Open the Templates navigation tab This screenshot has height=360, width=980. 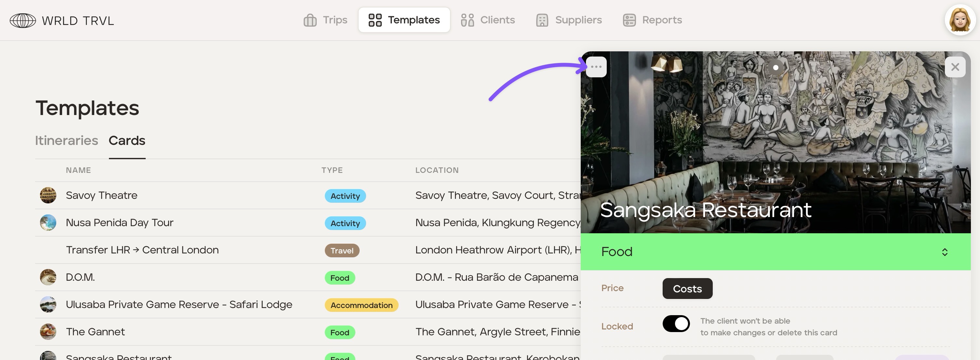click(404, 20)
